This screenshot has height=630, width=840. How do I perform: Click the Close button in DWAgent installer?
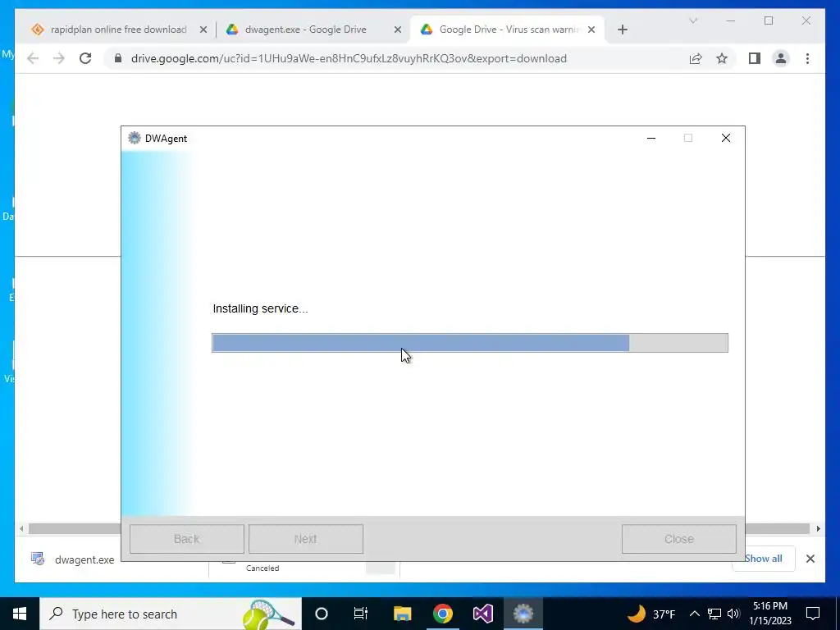pos(678,539)
